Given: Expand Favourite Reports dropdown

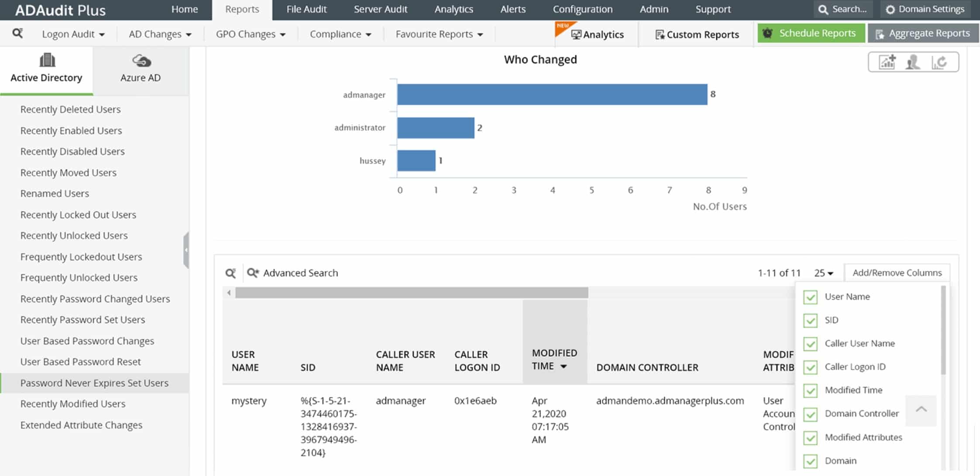Looking at the screenshot, I should tap(439, 34).
